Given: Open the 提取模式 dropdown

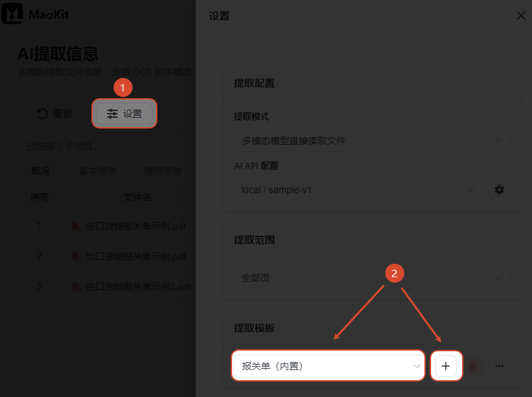Looking at the screenshot, I should (372, 141).
